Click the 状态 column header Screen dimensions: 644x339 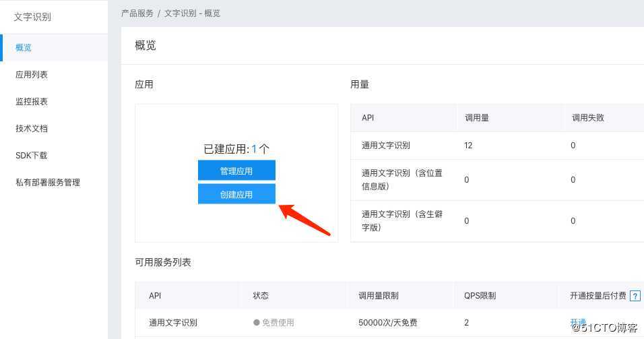tap(261, 296)
